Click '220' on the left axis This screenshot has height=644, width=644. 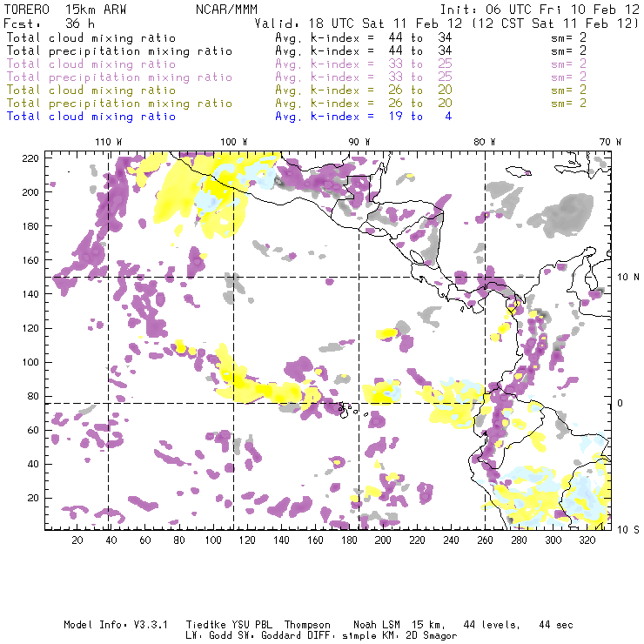(30, 158)
